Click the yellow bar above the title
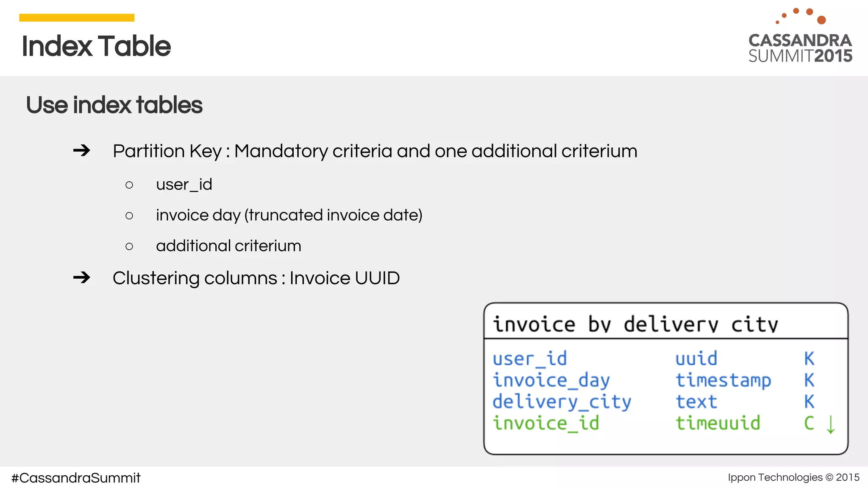 tap(77, 17)
